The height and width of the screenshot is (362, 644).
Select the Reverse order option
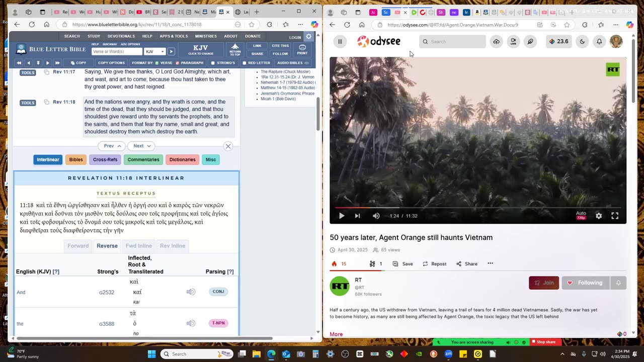[107, 246]
